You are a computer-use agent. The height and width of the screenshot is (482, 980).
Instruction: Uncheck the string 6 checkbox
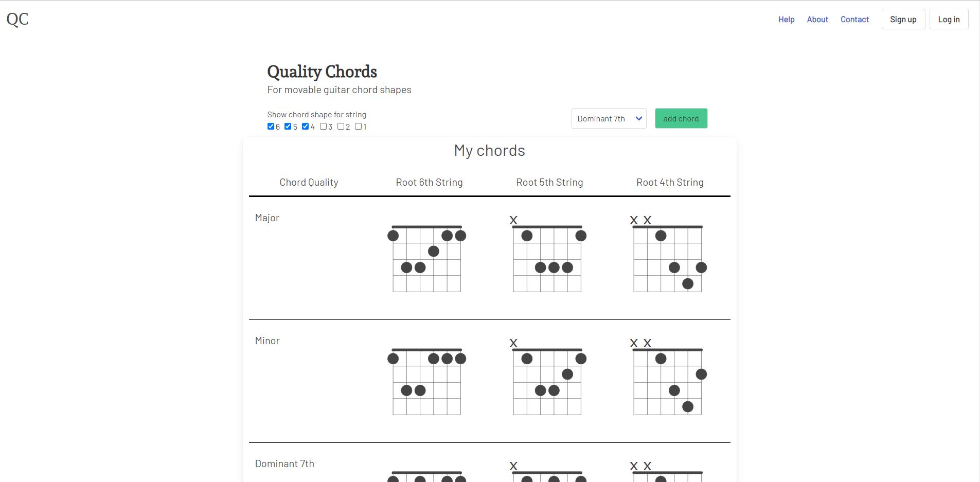point(271,127)
